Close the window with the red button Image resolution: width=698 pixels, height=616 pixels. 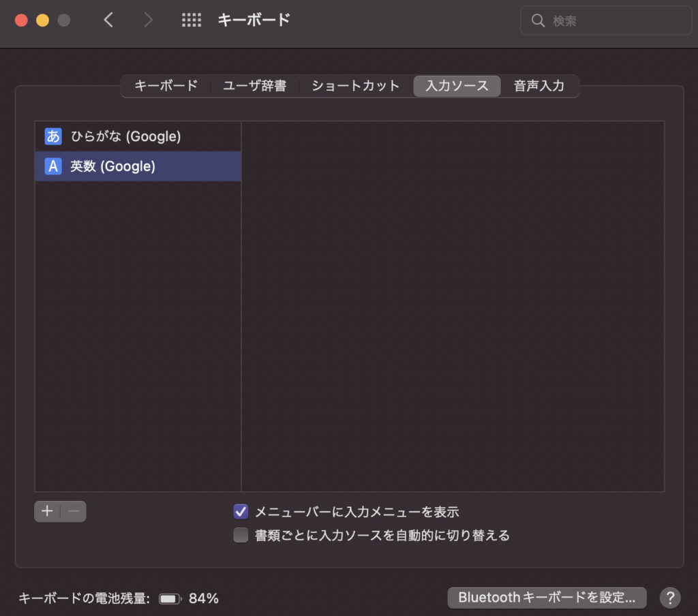click(x=21, y=20)
